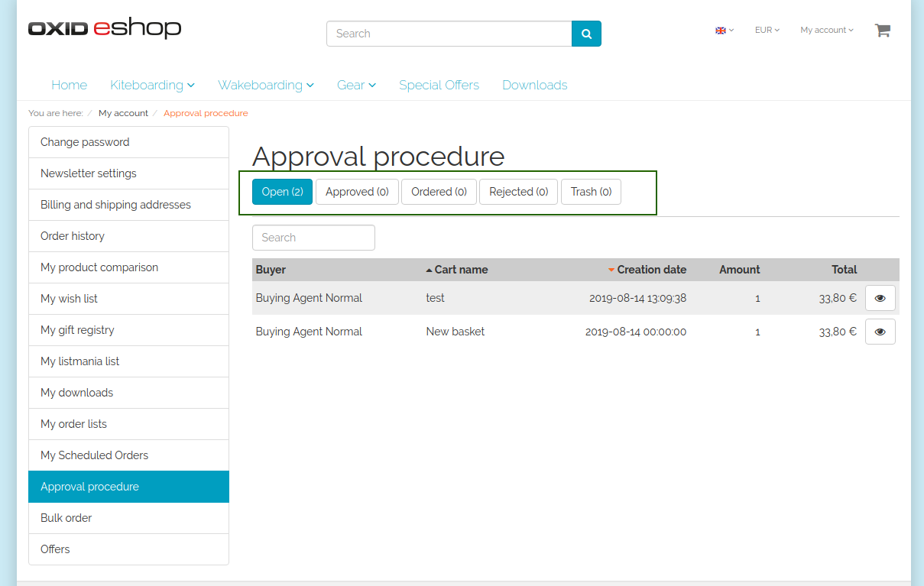Image resolution: width=924 pixels, height=586 pixels.
Task: Open the EUR currency dropdown
Action: click(767, 31)
